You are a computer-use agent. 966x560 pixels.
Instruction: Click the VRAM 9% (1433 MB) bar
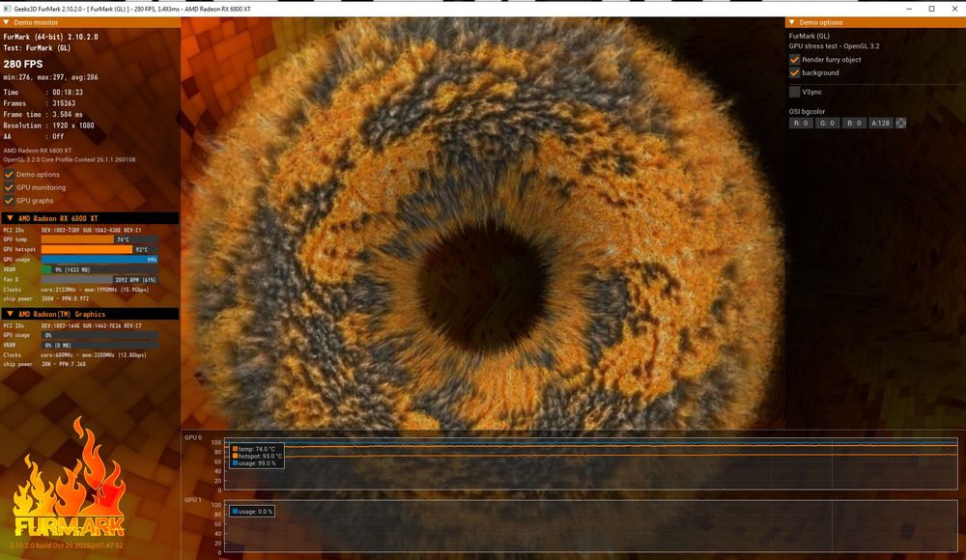(99, 269)
